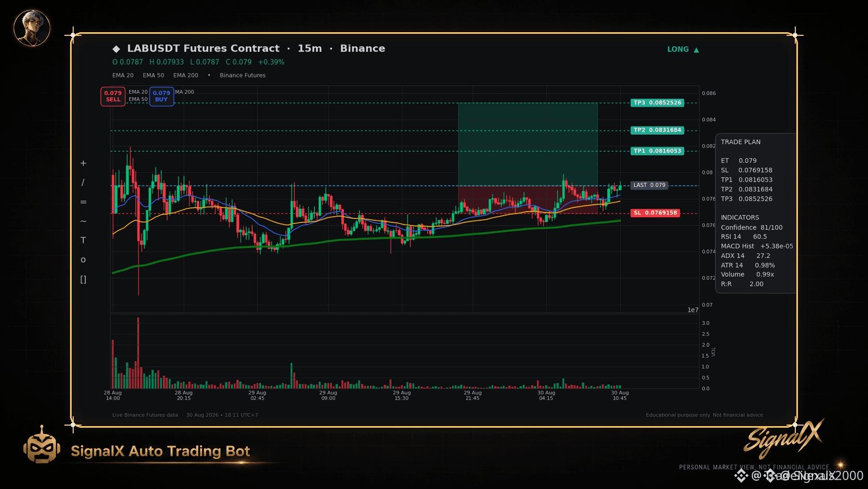The image size is (868, 489).
Task: Click the O 0.0787 open value
Action: click(x=128, y=62)
